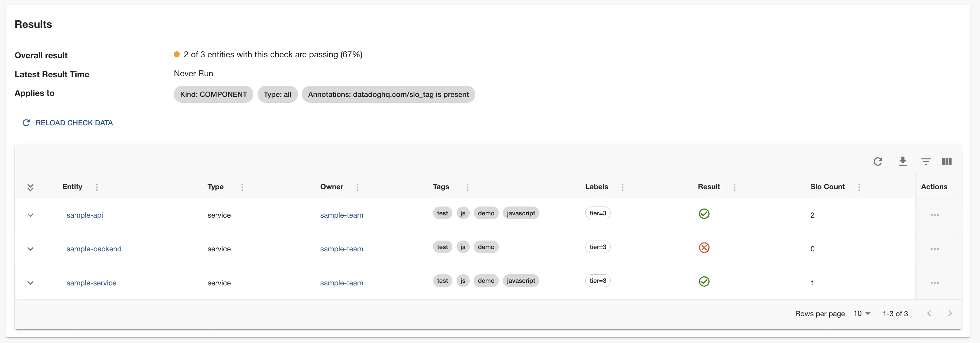Open the rows per page dropdown

(862, 314)
